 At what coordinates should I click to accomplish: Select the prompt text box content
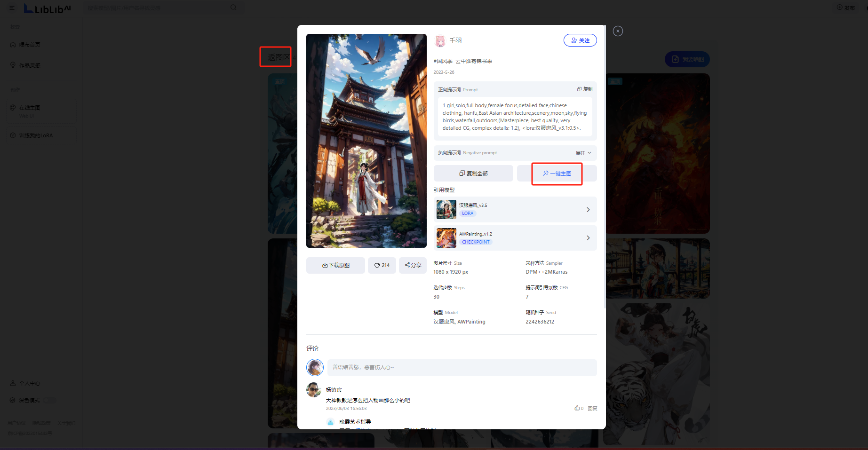coord(515,117)
